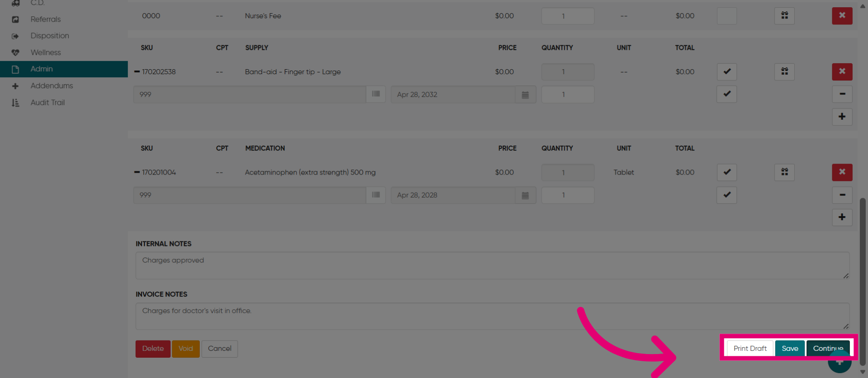Remove the Nurse's Fee row
Screen dimensions: 868x378
coord(842,16)
